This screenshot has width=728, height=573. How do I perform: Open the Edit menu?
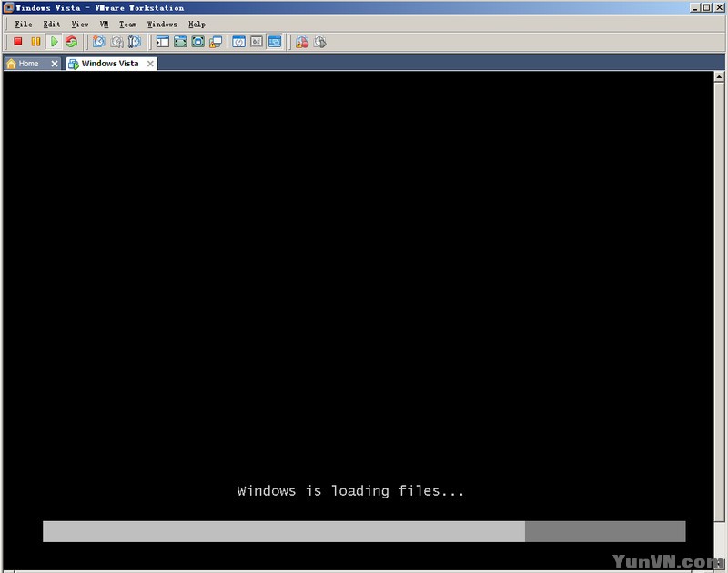point(52,25)
